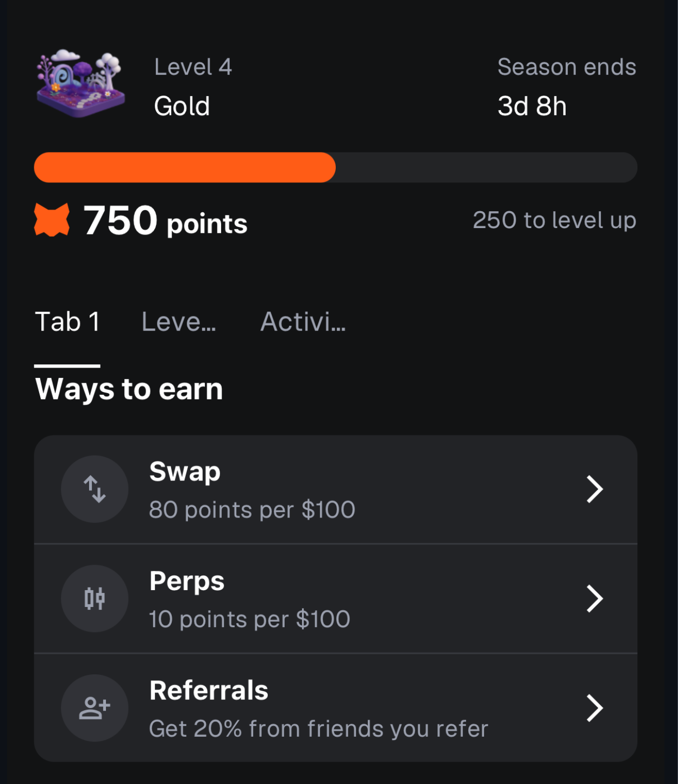
Task: Click the orange level progress bar
Action: pos(185,167)
